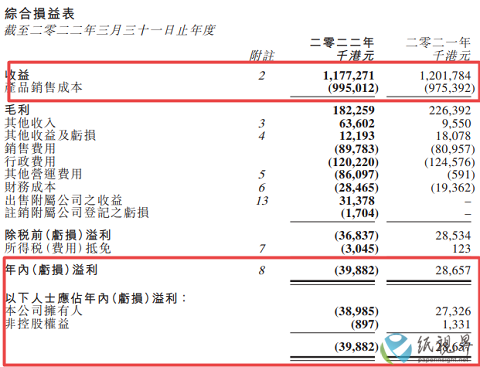Click the 收益 row label
Screen dimensions: 480x367
tap(17, 75)
